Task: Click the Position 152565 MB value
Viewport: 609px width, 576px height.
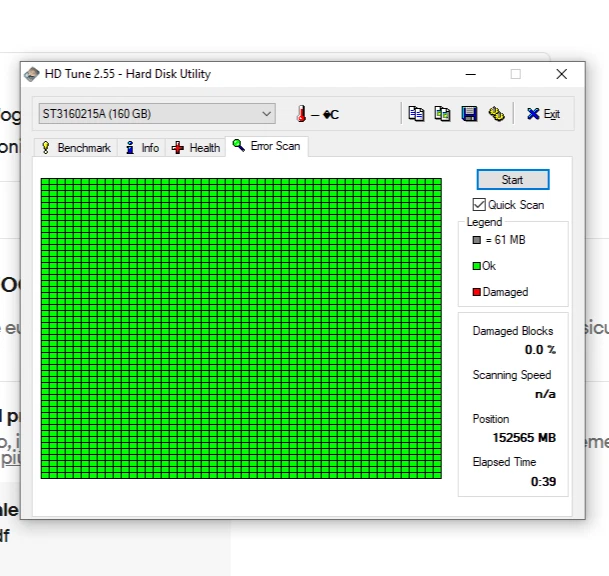Action: [524, 438]
